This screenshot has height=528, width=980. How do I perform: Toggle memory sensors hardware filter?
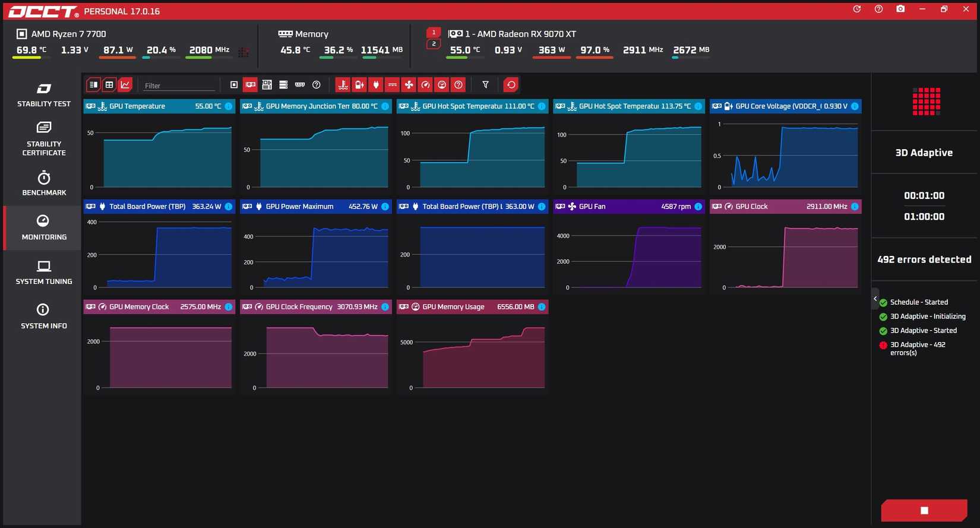click(300, 85)
